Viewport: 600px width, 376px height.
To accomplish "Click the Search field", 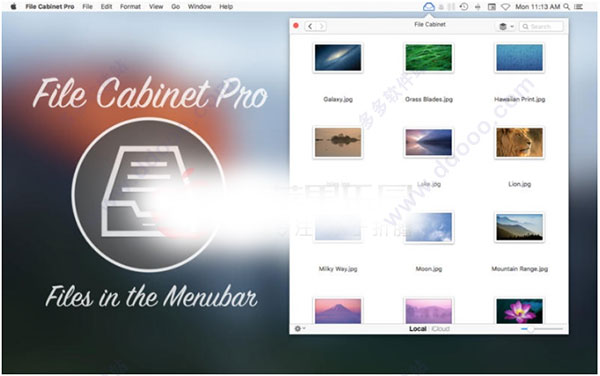I will [541, 26].
